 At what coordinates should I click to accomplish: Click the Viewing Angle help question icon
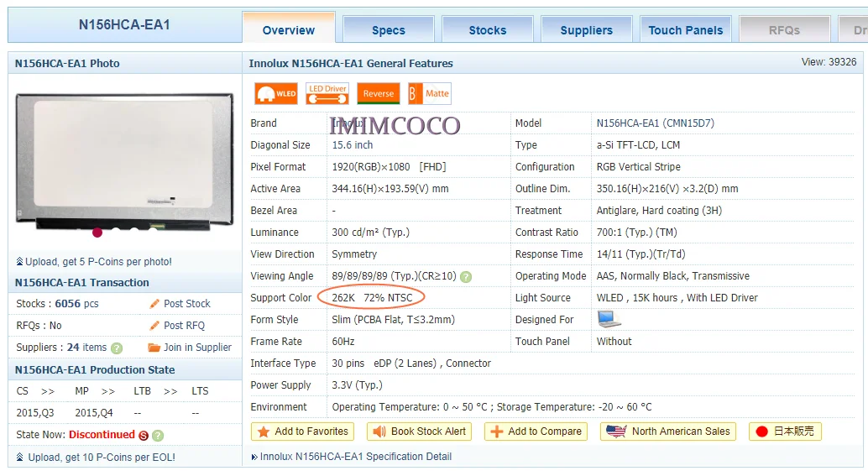click(x=466, y=277)
